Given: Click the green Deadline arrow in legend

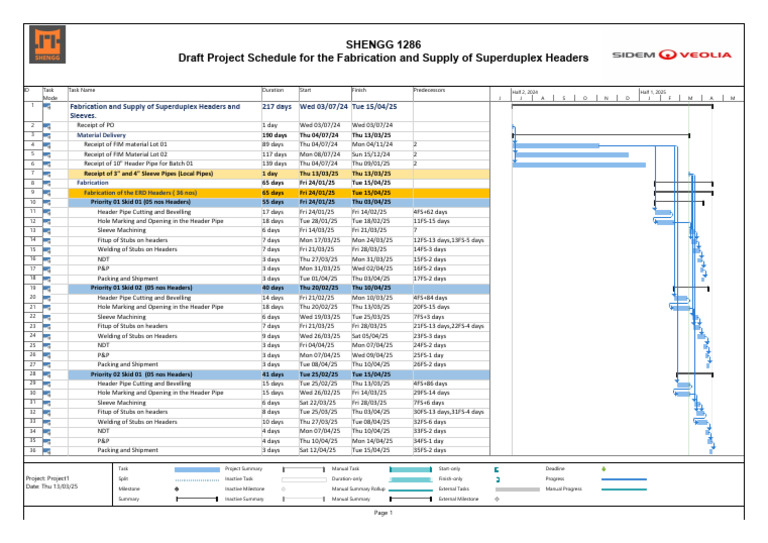Looking at the screenshot, I should click(603, 469).
